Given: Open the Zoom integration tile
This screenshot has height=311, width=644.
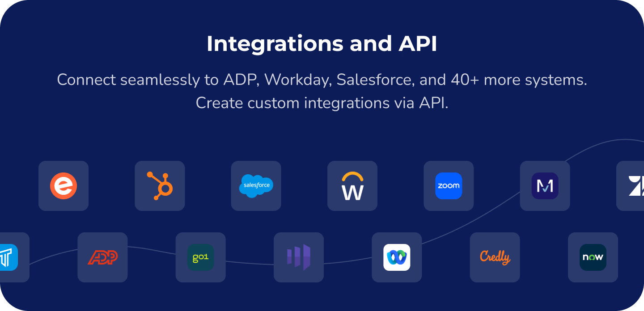Looking at the screenshot, I should click(x=449, y=186).
